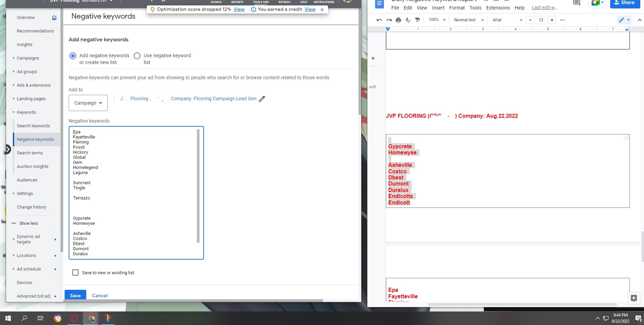Open more toolbar options (three dots) in Docs

pos(562,20)
